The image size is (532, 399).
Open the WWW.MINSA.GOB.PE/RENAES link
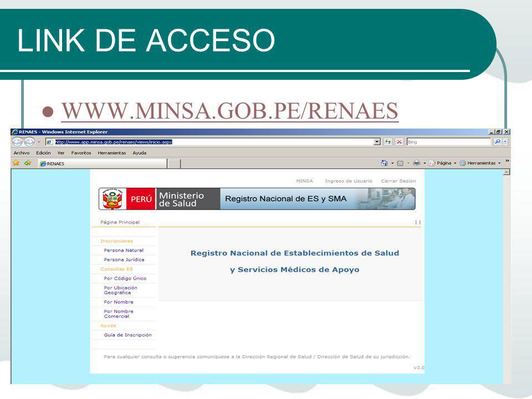(x=229, y=111)
